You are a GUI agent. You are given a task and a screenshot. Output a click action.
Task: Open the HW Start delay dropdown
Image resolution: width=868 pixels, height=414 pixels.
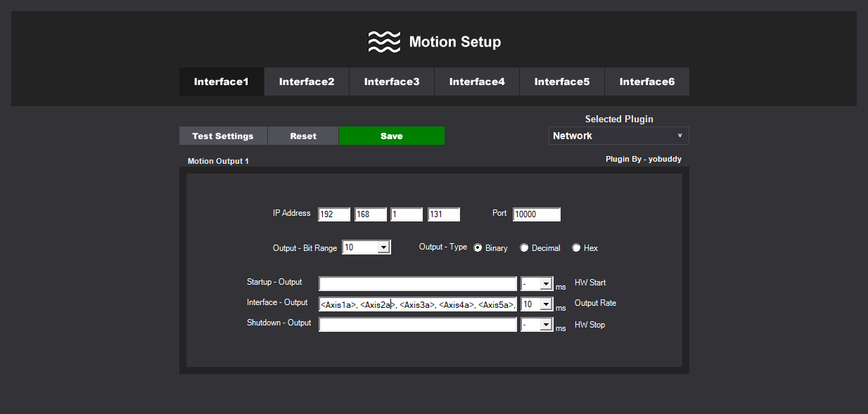[x=537, y=284]
